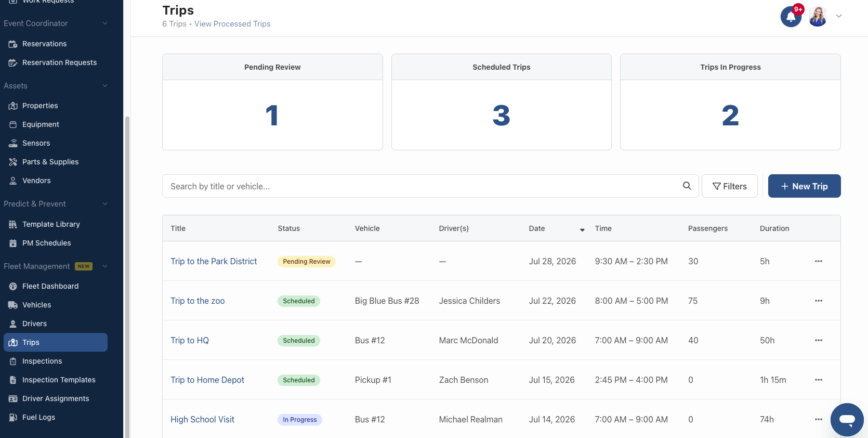Open the Trip to Home Depot link
This screenshot has width=868, height=438.
(207, 380)
